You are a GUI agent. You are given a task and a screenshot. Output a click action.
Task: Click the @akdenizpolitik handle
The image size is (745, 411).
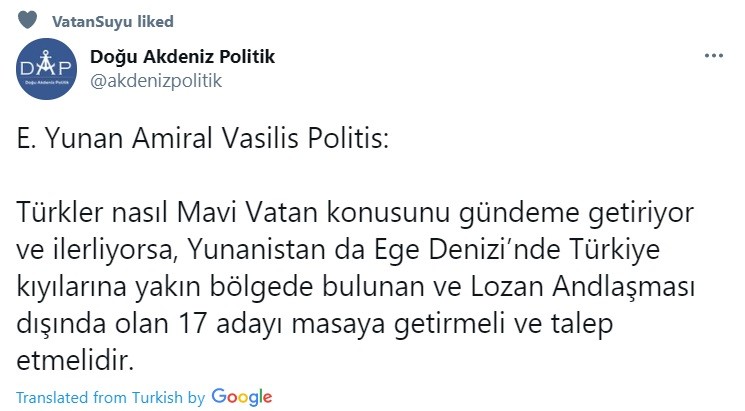pyautogui.click(x=155, y=80)
